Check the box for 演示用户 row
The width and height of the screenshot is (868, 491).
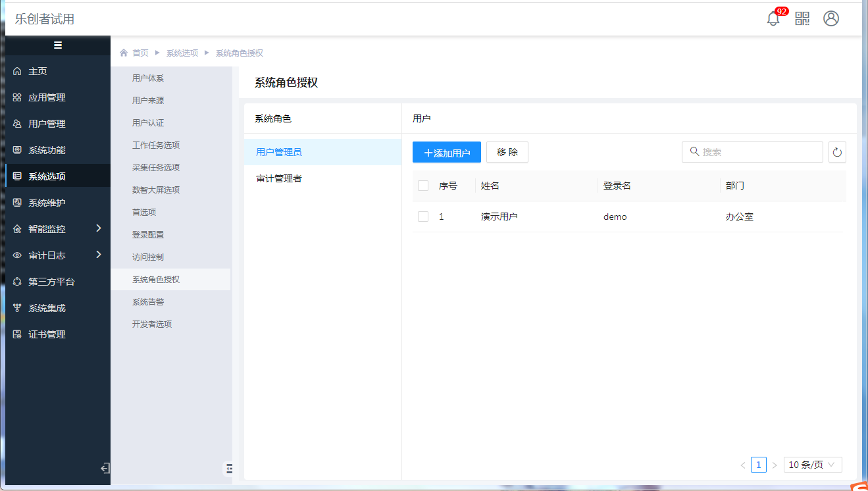(x=423, y=217)
